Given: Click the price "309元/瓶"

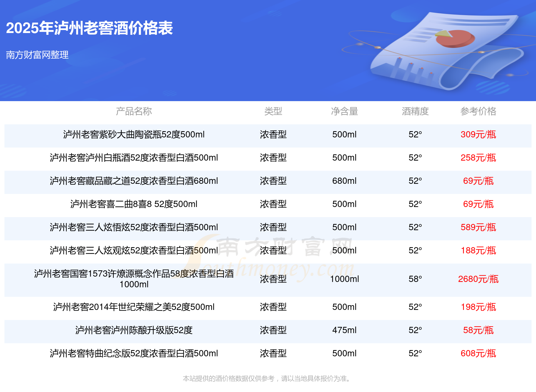Looking at the screenshot, I should click(x=478, y=134).
